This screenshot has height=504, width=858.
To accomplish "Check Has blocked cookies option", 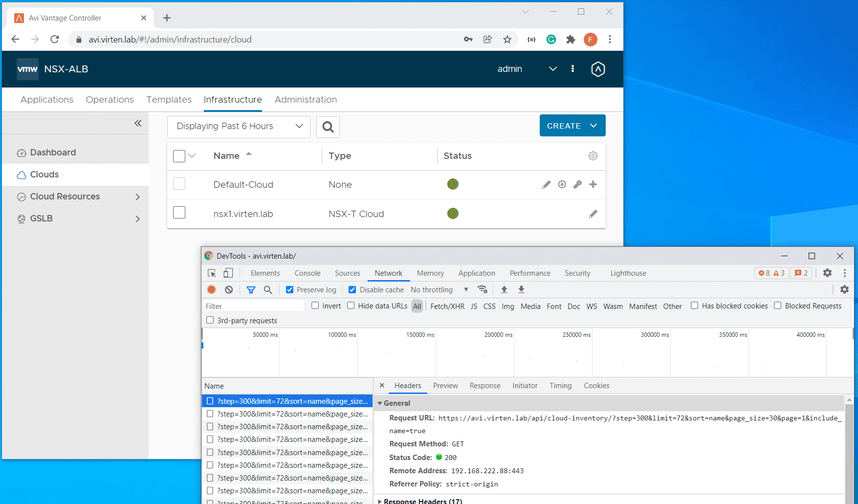I will point(694,306).
